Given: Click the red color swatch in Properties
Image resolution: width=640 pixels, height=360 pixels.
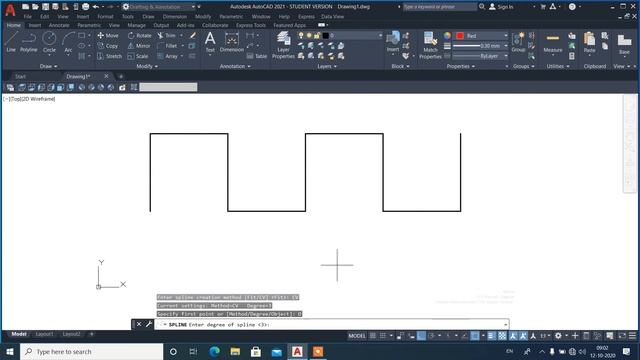Looking at the screenshot, I should point(460,36).
